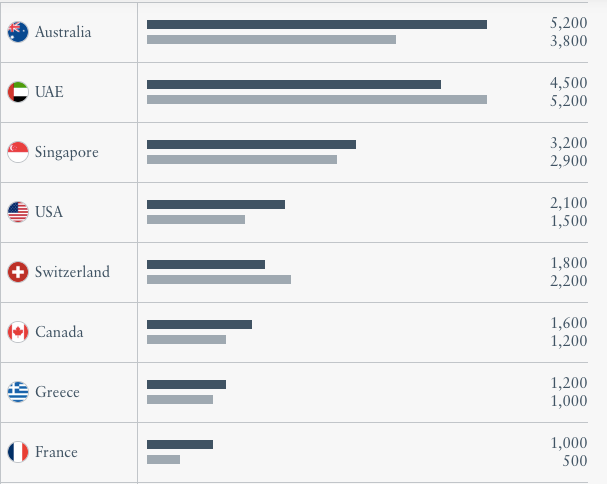This screenshot has width=607, height=484.
Task: Click the Greece flag icon
Action: 18,392
